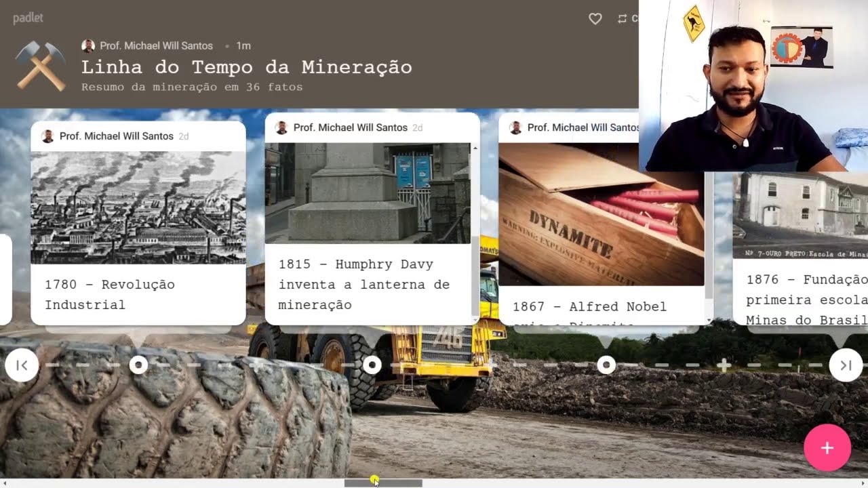Open author name on 1815 Humphry Davy post

pyautogui.click(x=350, y=127)
